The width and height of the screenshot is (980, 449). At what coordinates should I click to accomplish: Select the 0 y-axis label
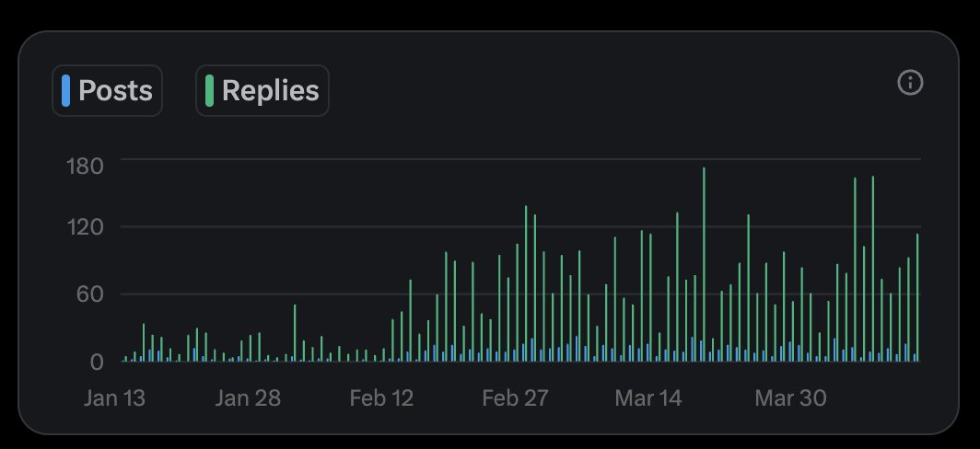(96, 362)
